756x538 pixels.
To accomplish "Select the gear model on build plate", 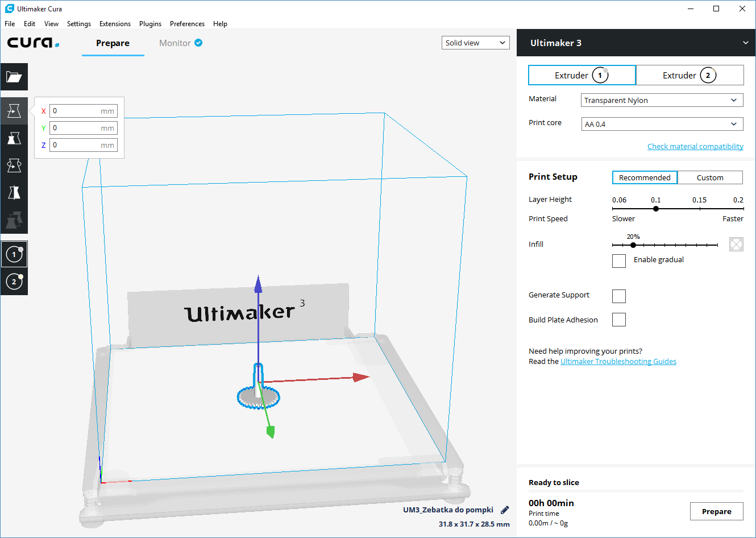I will pos(259,396).
